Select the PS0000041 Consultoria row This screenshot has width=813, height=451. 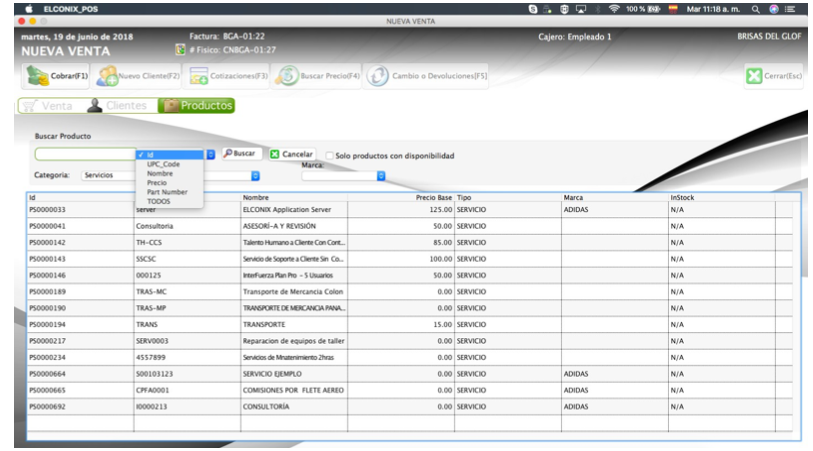[410, 226]
